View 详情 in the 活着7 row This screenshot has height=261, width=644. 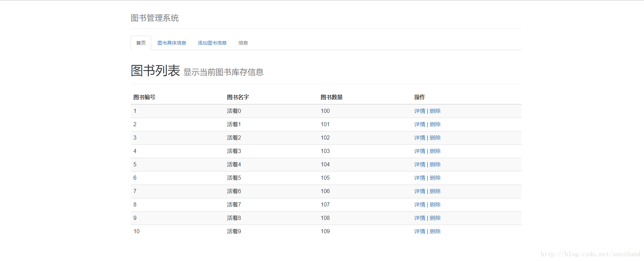coord(420,205)
